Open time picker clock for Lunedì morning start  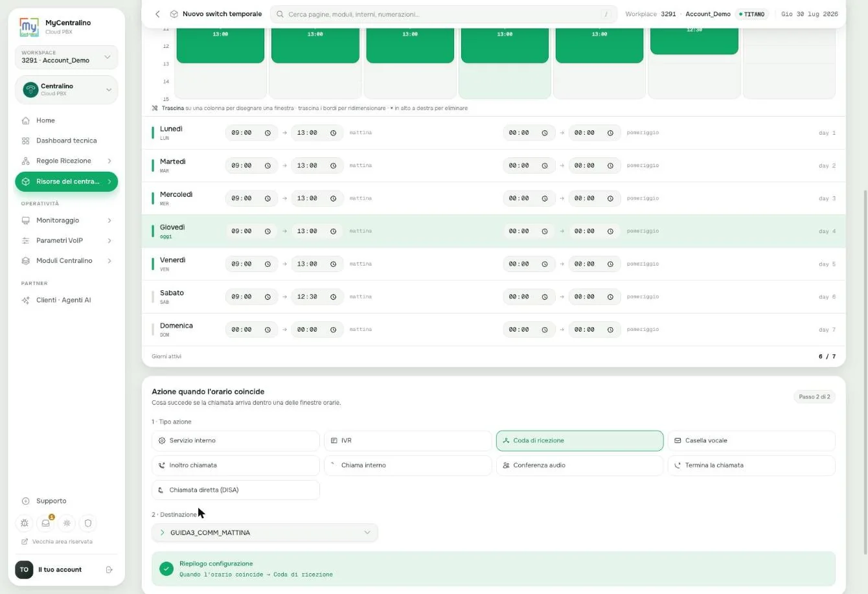click(268, 133)
